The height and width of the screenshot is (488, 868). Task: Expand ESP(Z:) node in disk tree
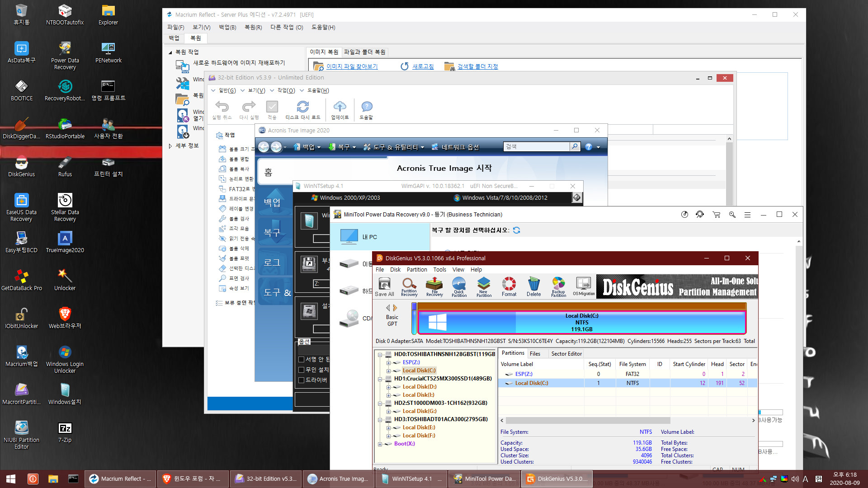[x=388, y=363]
